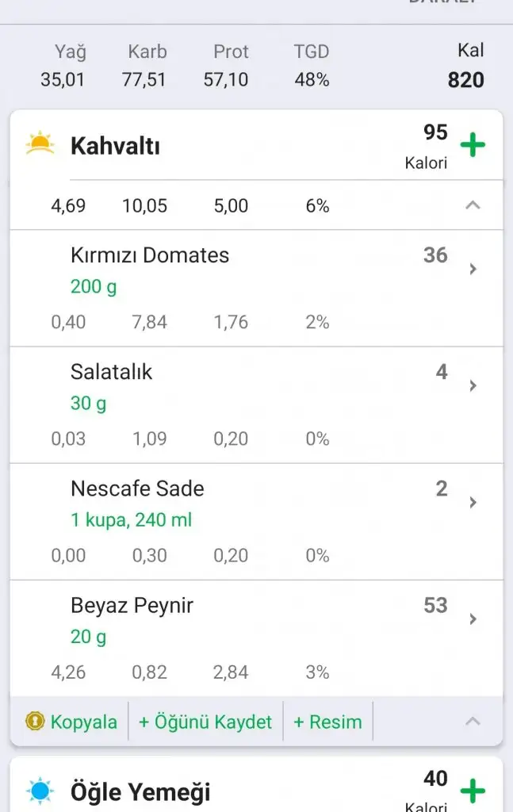The width and height of the screenshot is (513, 812).
Task: Open Salatalık details arrow
Action: click(473, 385)
